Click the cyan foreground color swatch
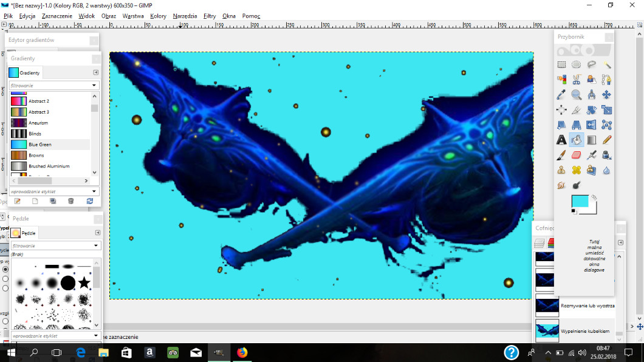This screenshot has width=644, height=362. click(580, 202)
